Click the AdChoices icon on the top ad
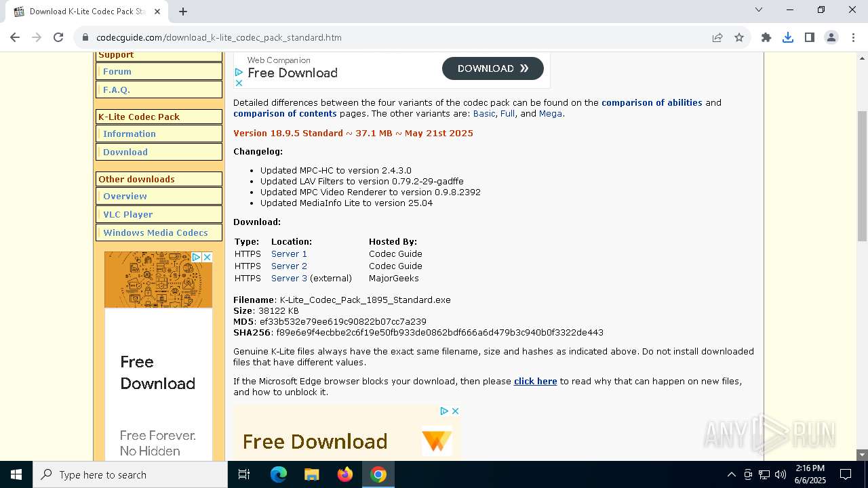 (239, 72)
